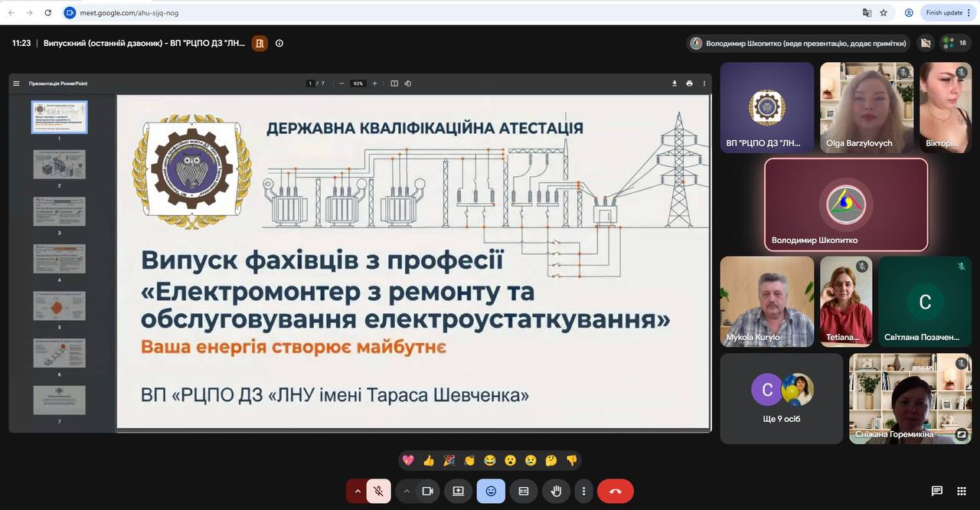Select slide 7 thumbnail

point(59,400)
